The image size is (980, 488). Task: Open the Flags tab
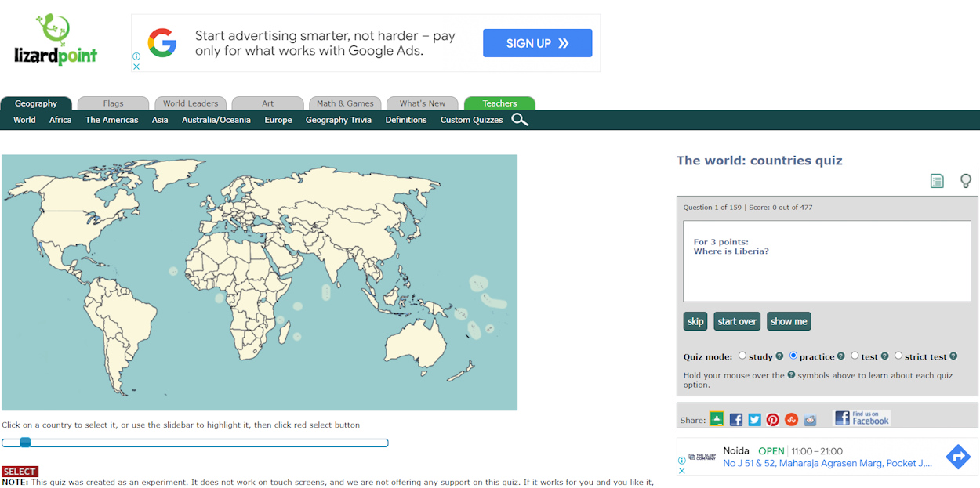113,103
